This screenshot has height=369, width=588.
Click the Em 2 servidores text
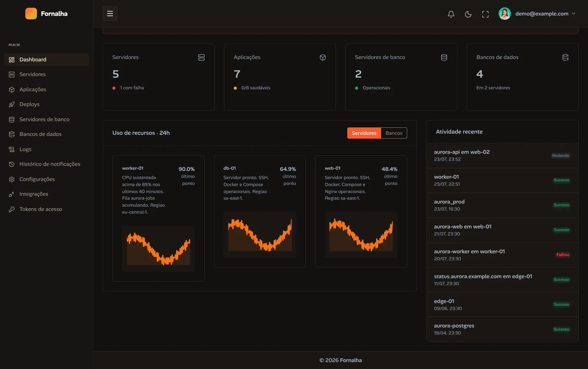(493, 88)
